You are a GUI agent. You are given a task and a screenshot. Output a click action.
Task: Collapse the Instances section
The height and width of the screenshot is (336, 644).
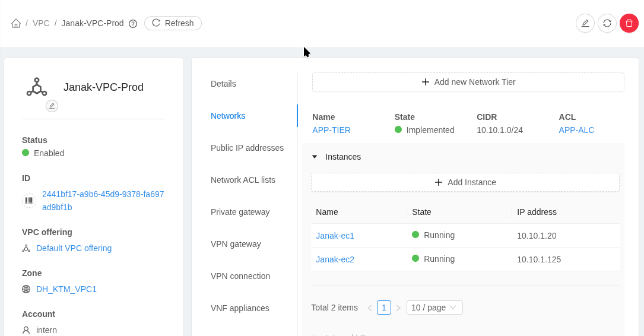coord(315,157)
